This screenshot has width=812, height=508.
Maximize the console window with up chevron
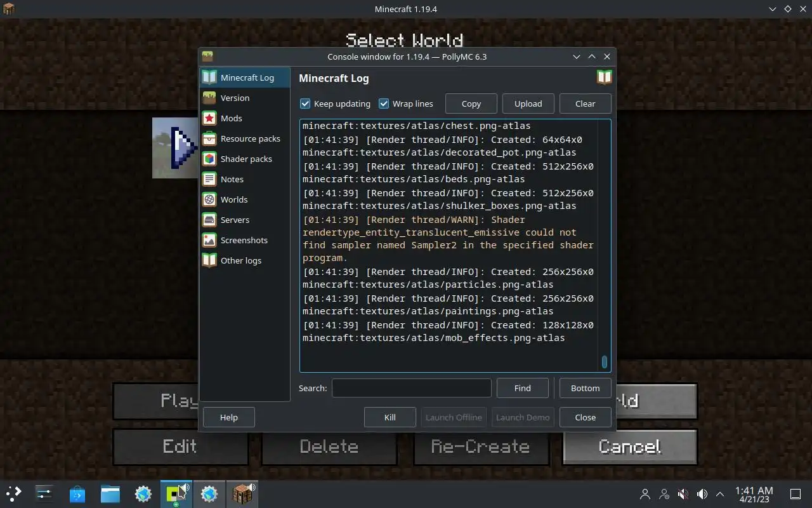592,57
